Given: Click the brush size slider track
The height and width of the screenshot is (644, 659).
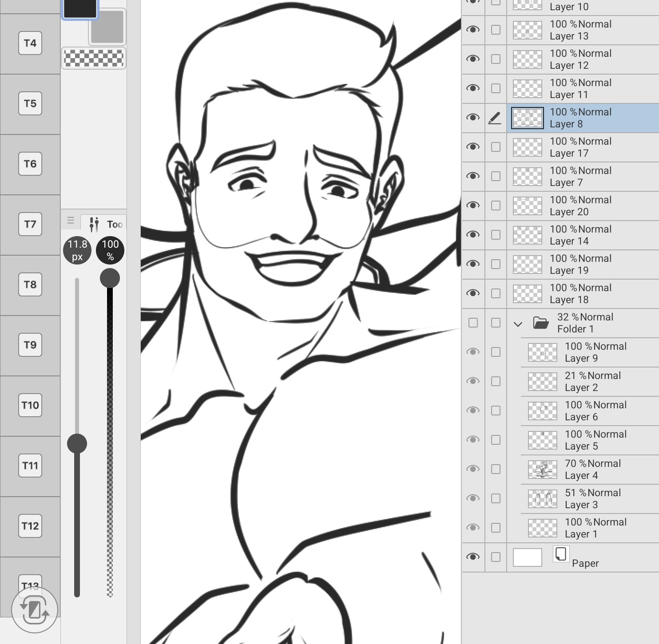Looking at the screenshot, I should coord(77,437).
